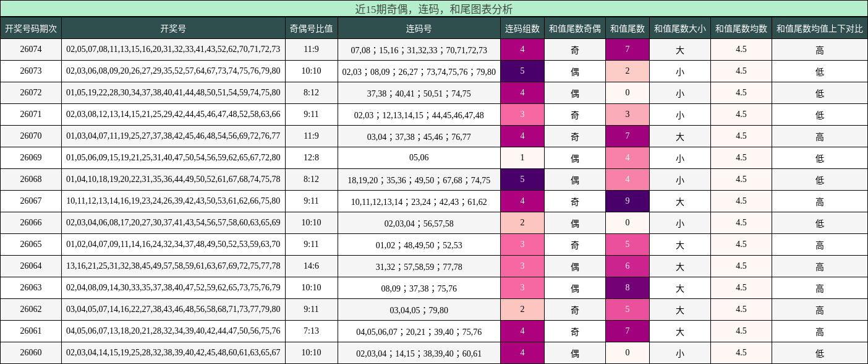Select the bottom-row 开奖号 numbers for 26060
The width and height of the screenshot is (868, 364).
point(174,352)
